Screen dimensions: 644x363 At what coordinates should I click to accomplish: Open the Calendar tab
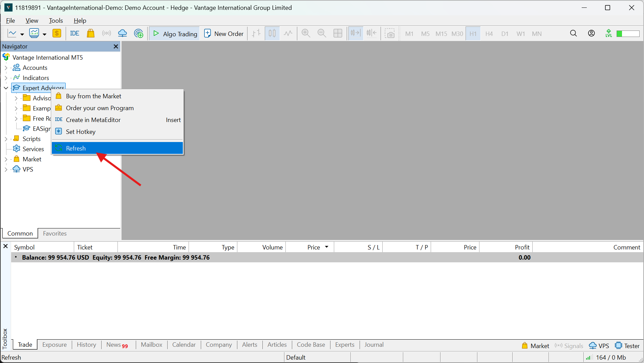[x=184, y=345]
